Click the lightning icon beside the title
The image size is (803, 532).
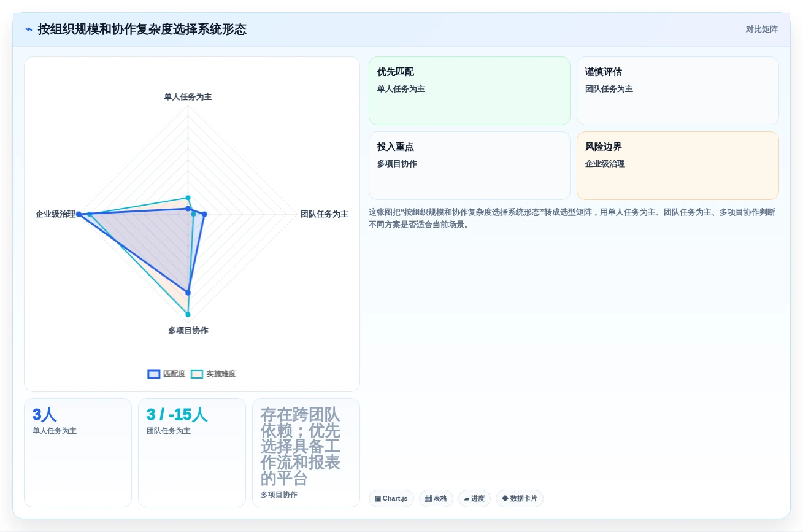(x=29, y=29)
